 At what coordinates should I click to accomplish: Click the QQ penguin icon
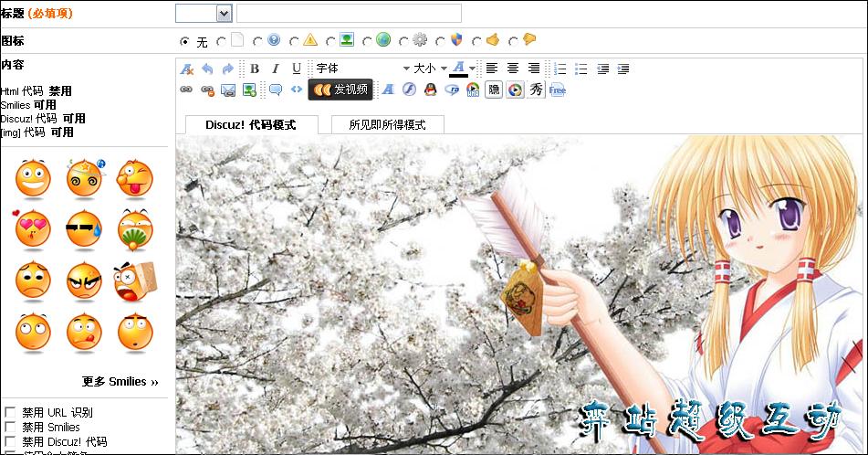coord(431,90)
